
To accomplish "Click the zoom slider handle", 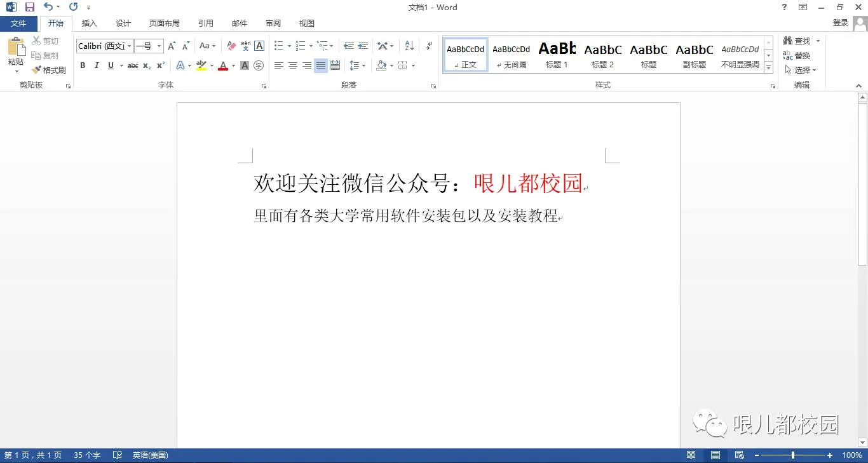I will click(793, 455).
